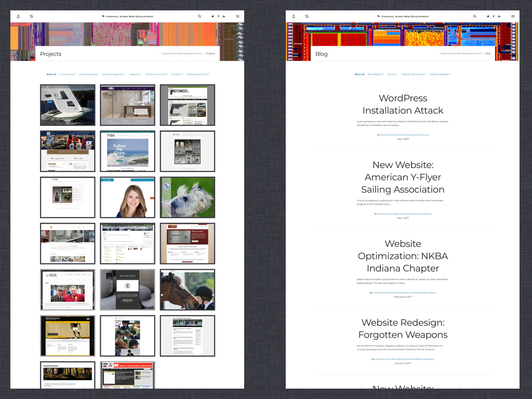The image size is (532, 399).
Task: Click Cardinal Acres breadcrumb link on Blog page
Action: [x=461, y=54]
